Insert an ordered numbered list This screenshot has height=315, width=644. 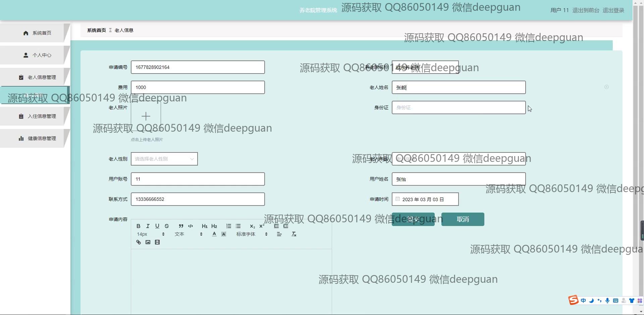(x=228, y=226)
